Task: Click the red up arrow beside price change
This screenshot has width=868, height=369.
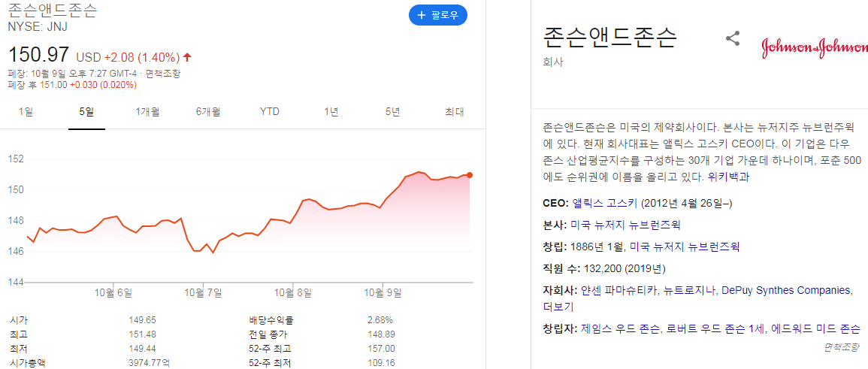Action: click(x=187, y=57)
